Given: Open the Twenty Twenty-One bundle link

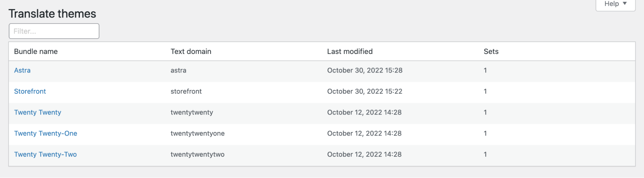Looking at the screenshot, I should (x=46, y=133).
